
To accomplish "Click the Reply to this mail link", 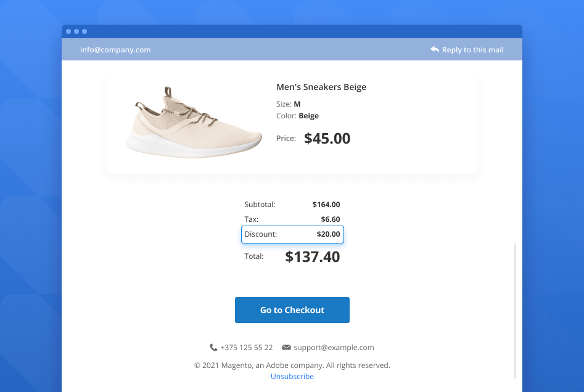I will pyautogui.click(x=472, y=50).
